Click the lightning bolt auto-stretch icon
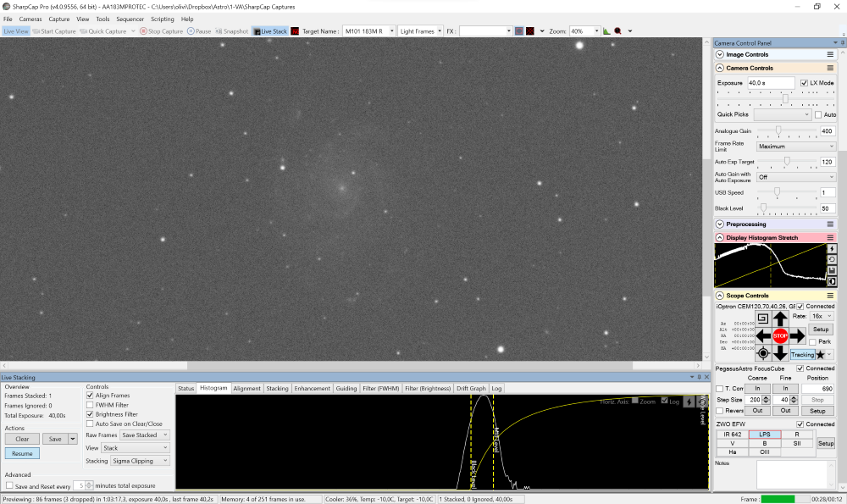The image size is (847, 504). [832, 248]
